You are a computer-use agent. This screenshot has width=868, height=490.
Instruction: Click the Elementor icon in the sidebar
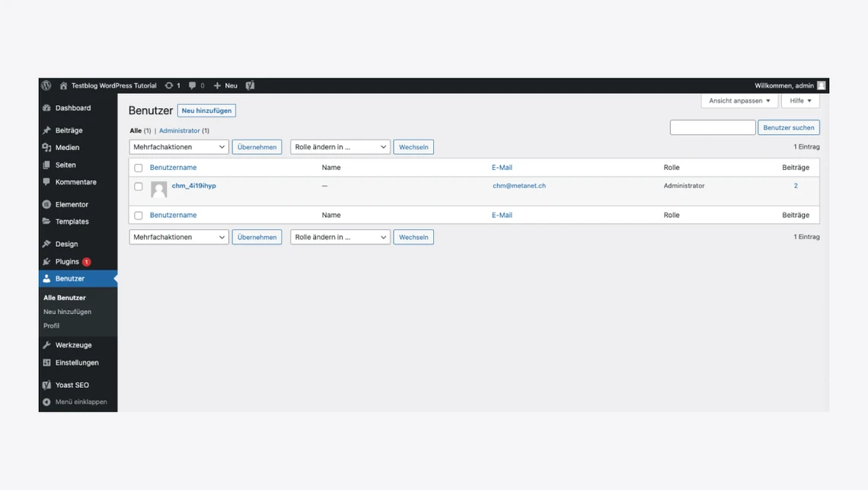46,204
